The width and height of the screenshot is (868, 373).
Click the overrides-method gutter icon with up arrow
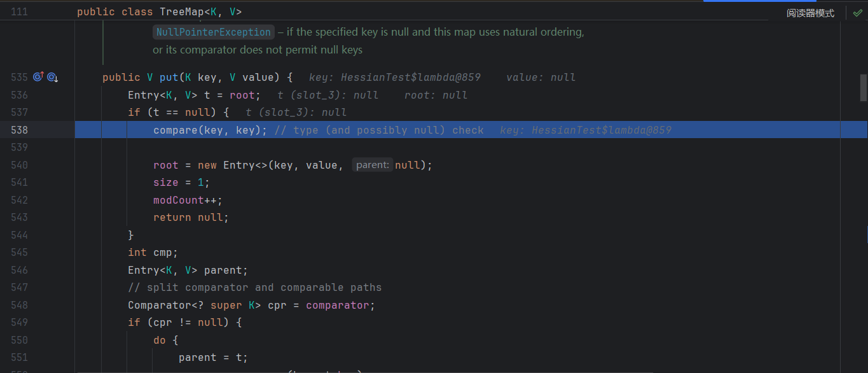(38, 77)
